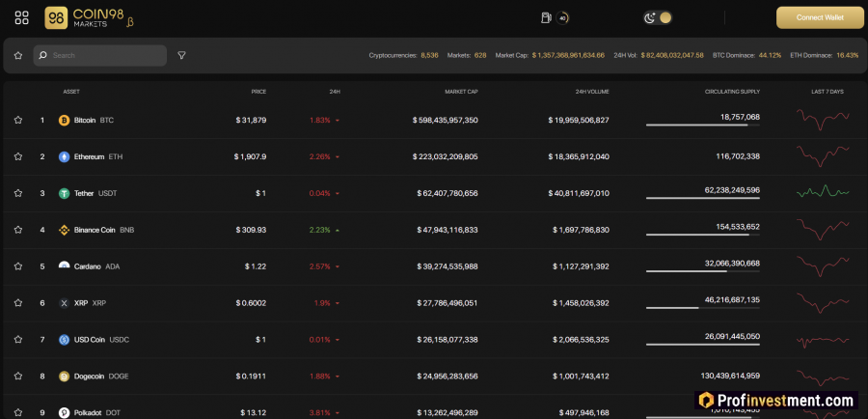
Task: Open the Binance Coin asset name link
Action: coord(95,230)
